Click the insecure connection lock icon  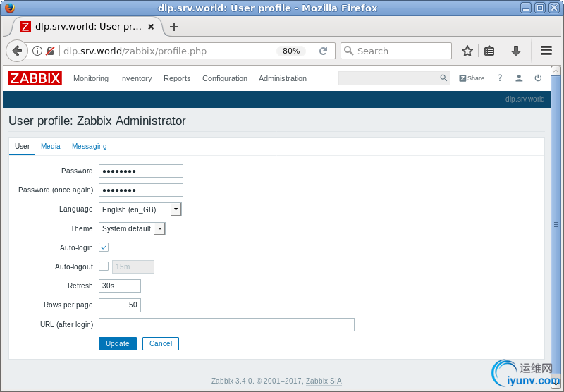pos(50,51)
